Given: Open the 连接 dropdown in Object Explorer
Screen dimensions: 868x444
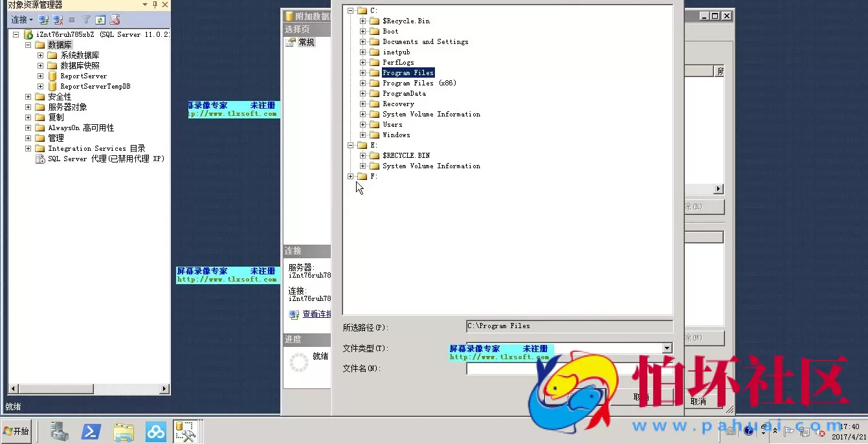Looking at the screenshot, I should 22,20.
